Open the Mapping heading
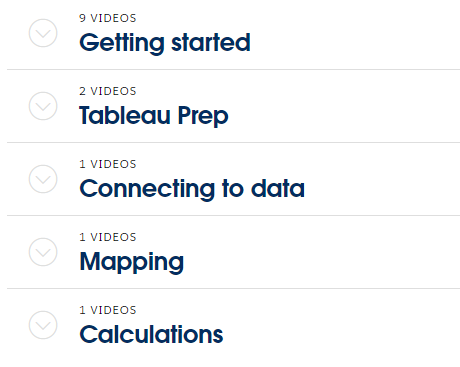The width and height of the screenshot is (460, 367). point(132,262)
